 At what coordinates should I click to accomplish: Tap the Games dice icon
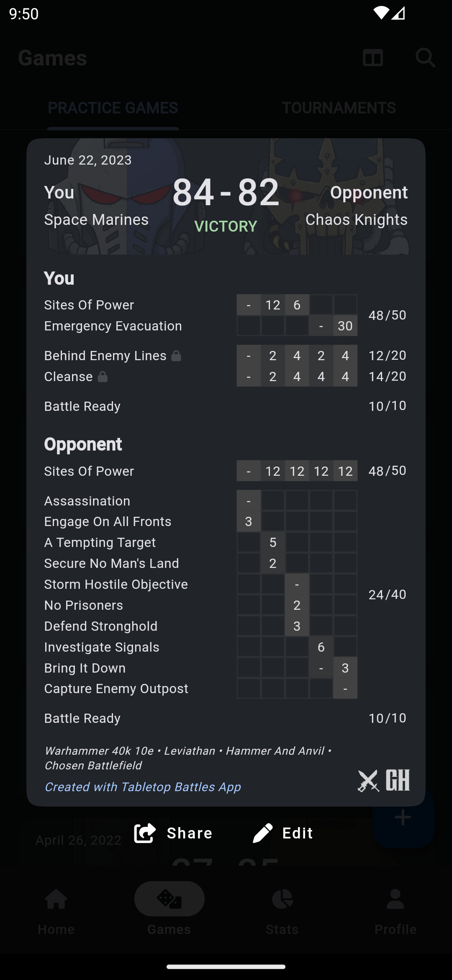pyautogui.click(x=169, y=900)
